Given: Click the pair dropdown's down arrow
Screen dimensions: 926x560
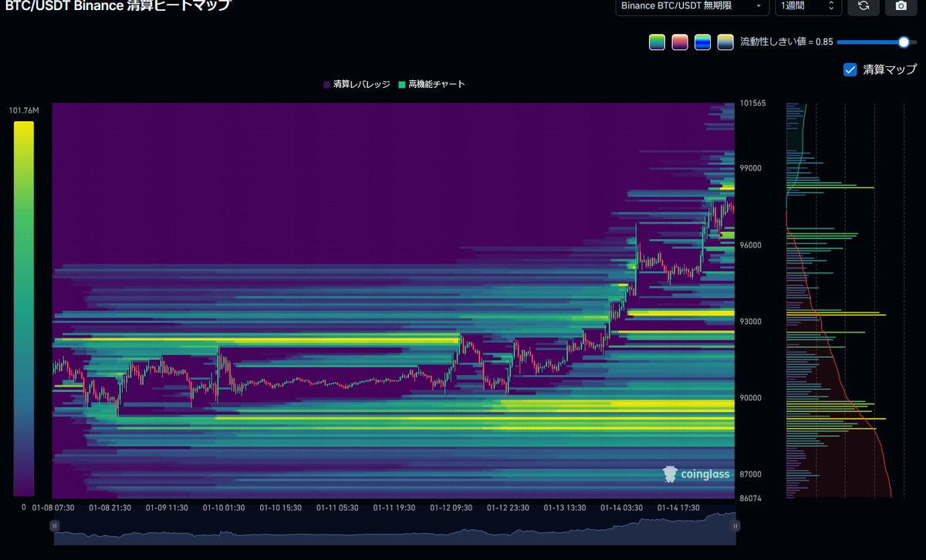Looking at the screenshot, I should click(758, 6).
